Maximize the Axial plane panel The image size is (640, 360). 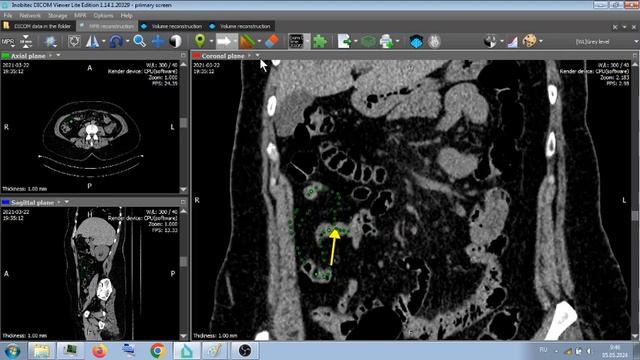(183, 56)
